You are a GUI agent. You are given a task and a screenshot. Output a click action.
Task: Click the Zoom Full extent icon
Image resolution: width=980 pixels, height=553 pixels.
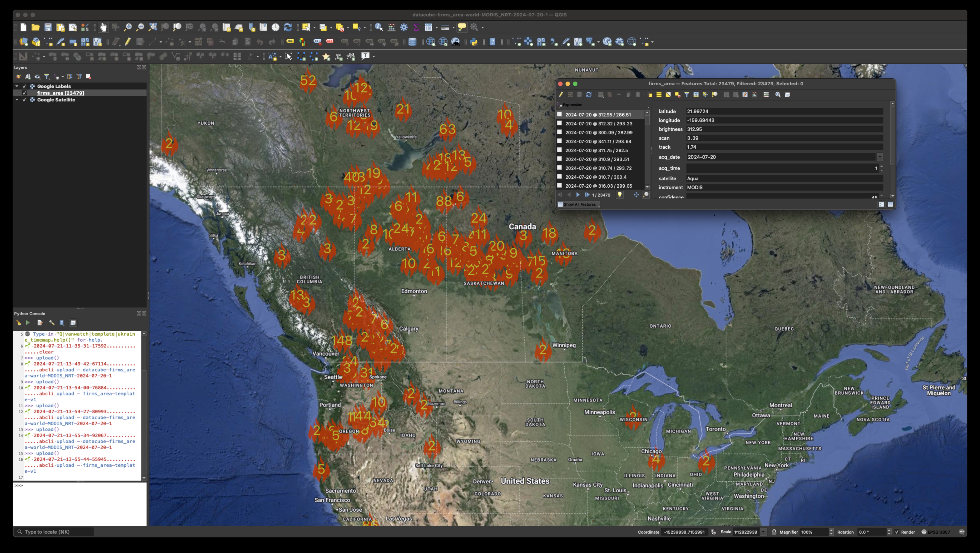pos(152,27)
